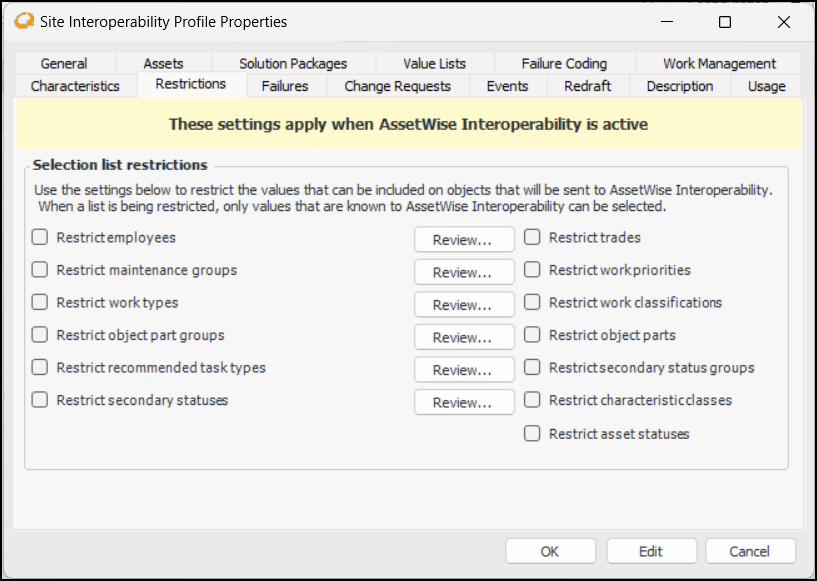The height and width of the screenshot is (581, 817).
Task: Select the Solution Packages tab
Action: (293, 64)
